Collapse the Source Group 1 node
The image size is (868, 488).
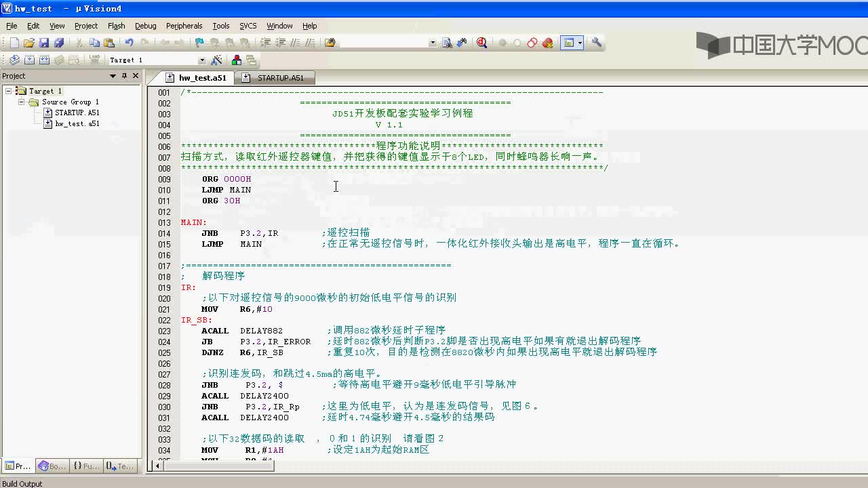(x=22, y=102)
